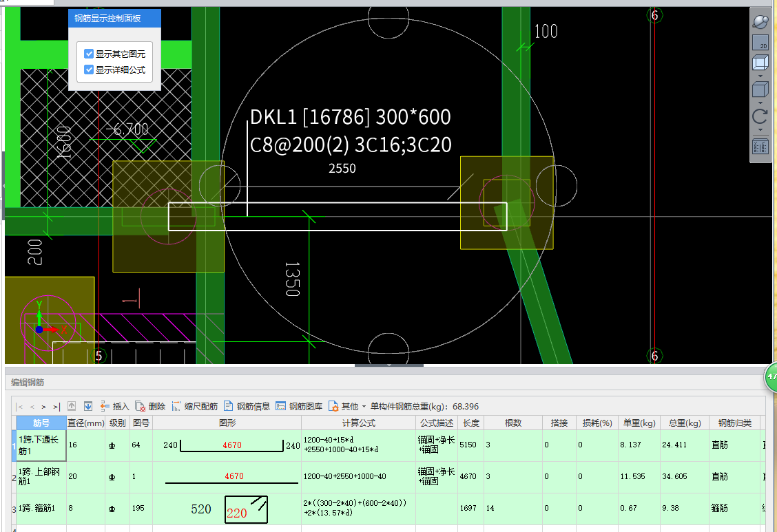Click the 根数 column header
Viewport: 777px width, 532px height.
(513, 423)
